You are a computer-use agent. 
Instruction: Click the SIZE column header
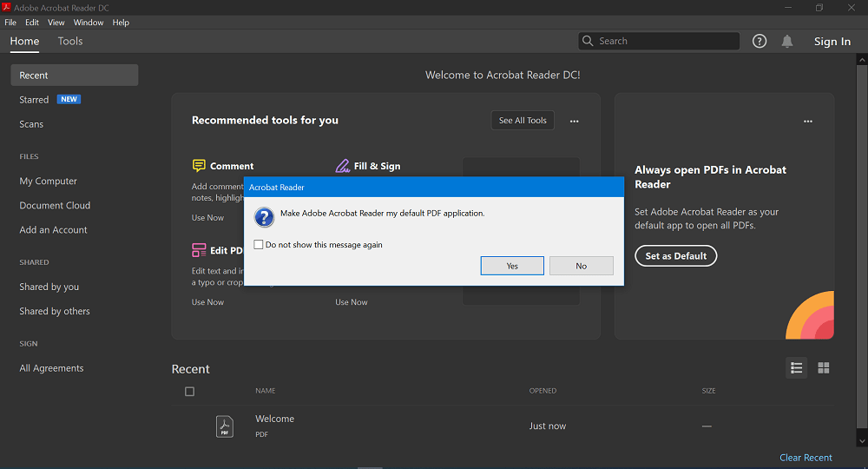(708, 390)
